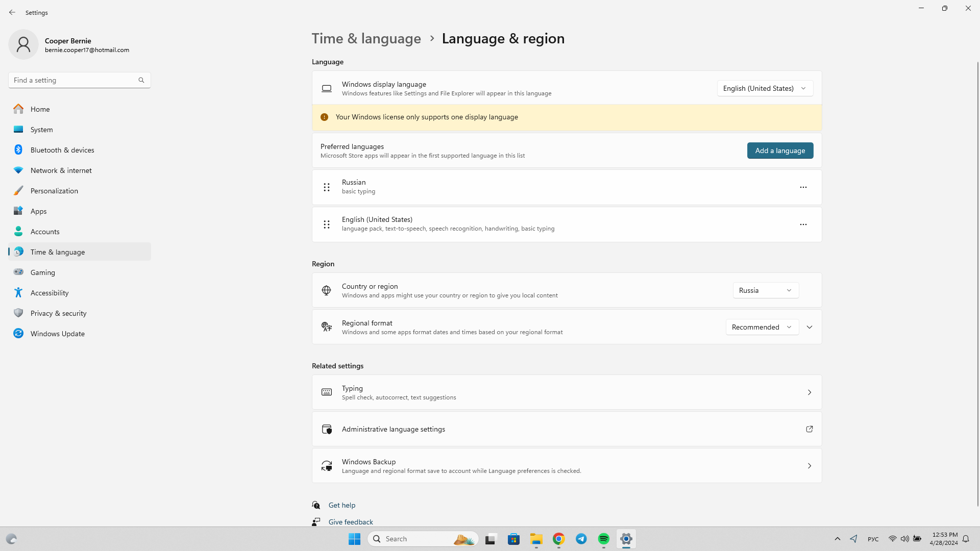Open the Typing related settings row

(567, 392)
